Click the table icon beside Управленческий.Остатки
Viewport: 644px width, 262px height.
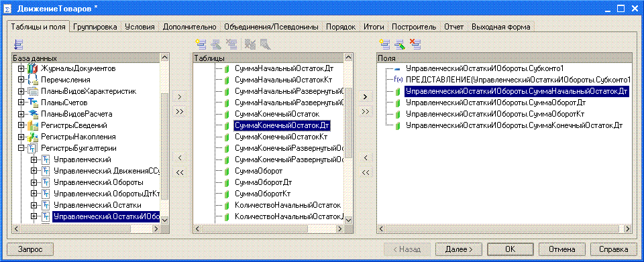46,204
